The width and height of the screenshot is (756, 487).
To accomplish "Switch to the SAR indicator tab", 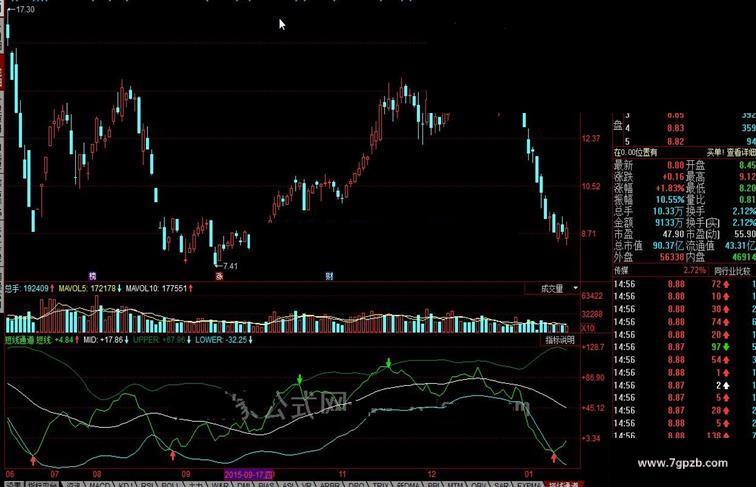I will pos(501,484).
